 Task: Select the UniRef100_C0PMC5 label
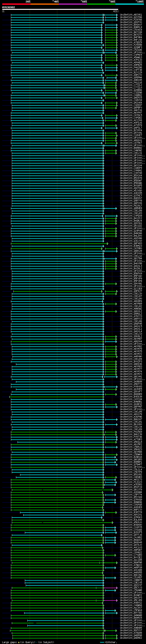coord(131,55)
